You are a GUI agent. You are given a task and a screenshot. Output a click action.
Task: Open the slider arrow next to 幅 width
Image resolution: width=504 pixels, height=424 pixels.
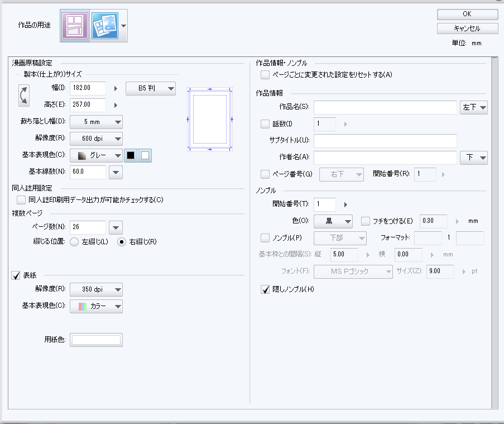(x=116, y=88)
